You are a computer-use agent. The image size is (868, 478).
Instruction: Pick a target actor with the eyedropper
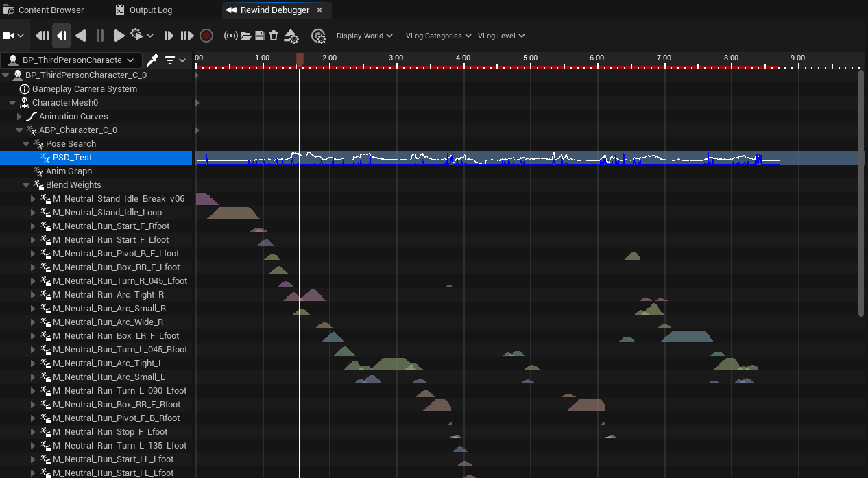[x=154, y=60]
